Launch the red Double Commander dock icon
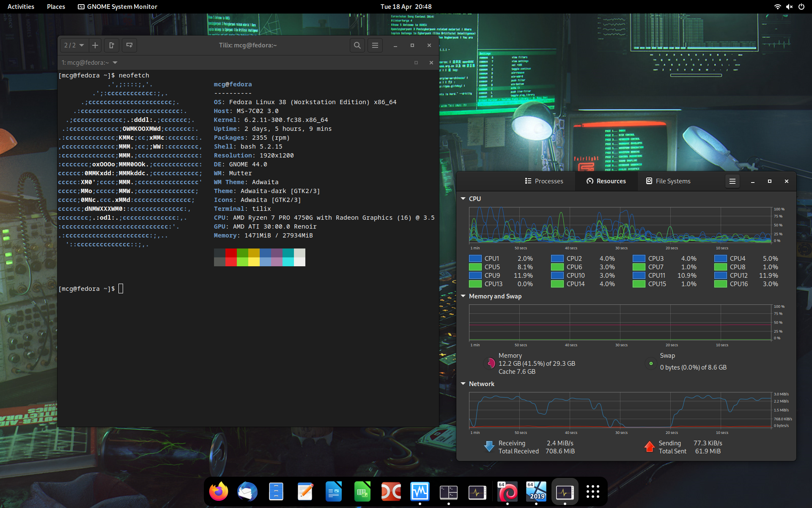The image size is (812, 508). click(x=391, y=491)
